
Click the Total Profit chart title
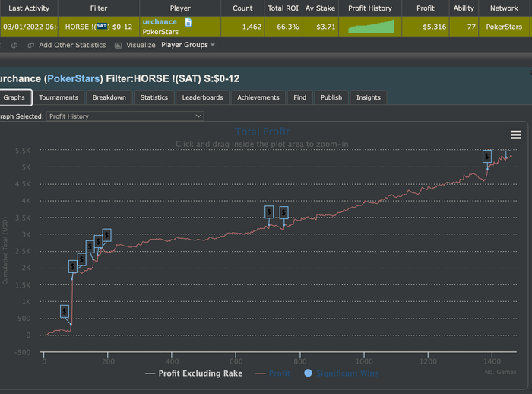tap(262, 132)
